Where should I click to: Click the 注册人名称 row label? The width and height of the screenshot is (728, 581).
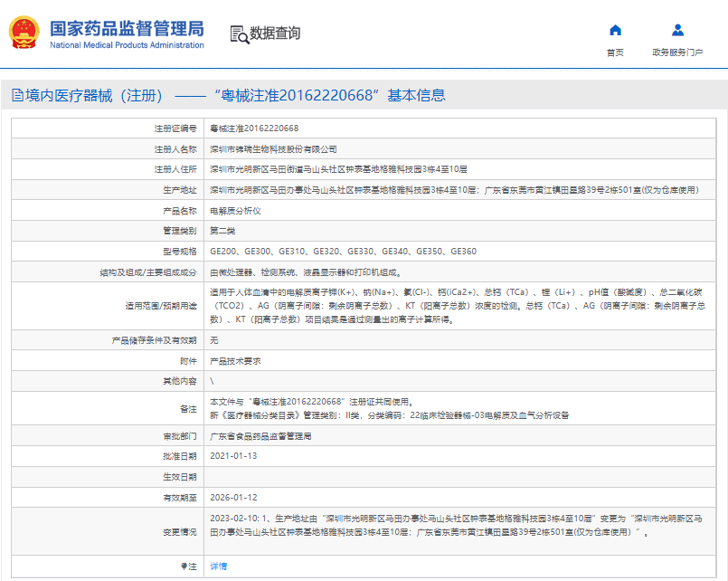click(x=175, y=149)
